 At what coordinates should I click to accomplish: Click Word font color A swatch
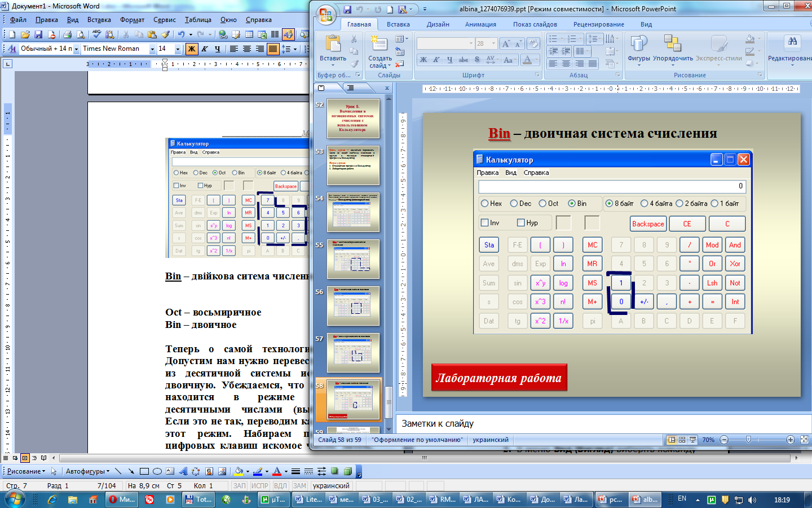coord(277,471)
